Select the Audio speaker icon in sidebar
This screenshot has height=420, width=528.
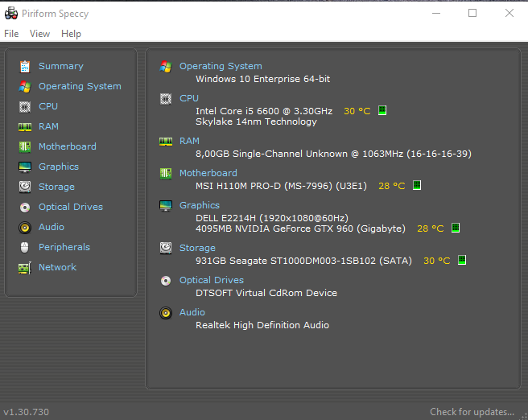pyautogui.click(x=24, y=227)
